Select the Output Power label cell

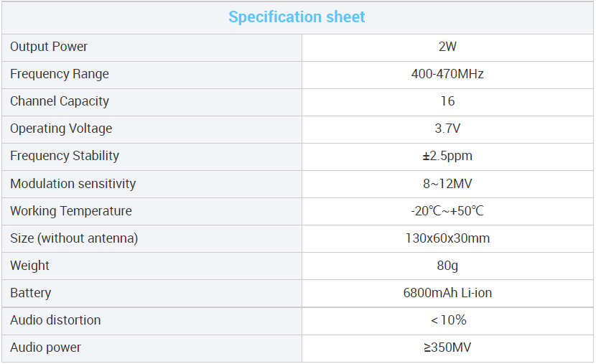152,47
